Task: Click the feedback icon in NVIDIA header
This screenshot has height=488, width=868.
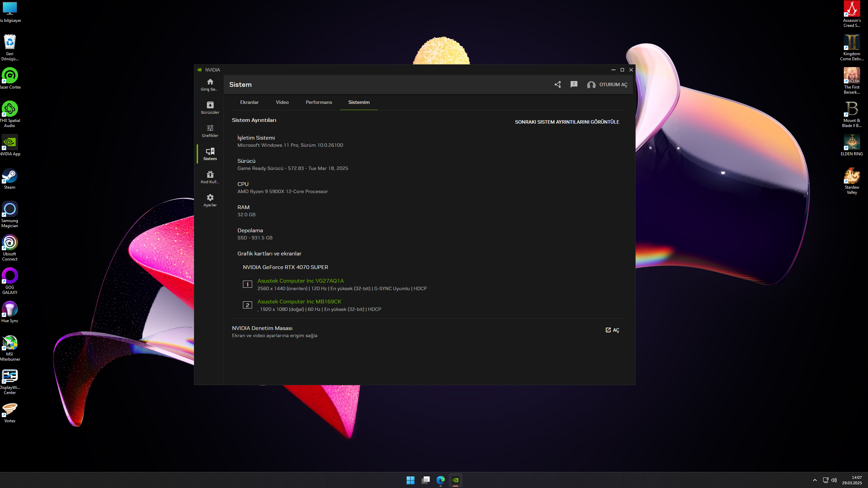Action: pyautogui.click(x=574, y=84)
